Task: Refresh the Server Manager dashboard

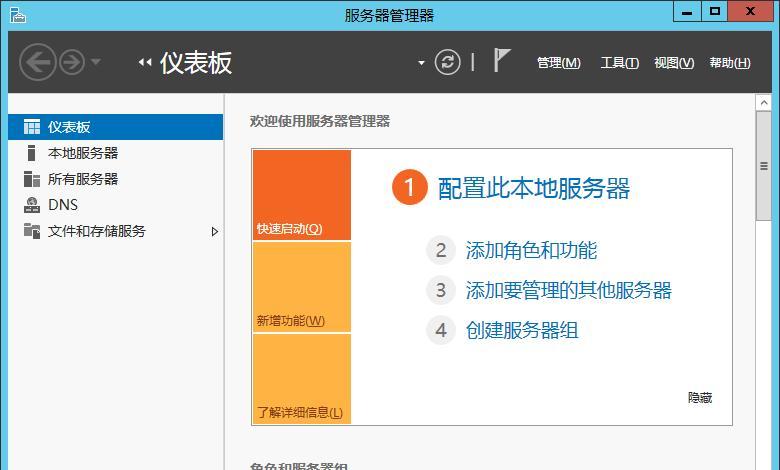Action: point(447,62)
